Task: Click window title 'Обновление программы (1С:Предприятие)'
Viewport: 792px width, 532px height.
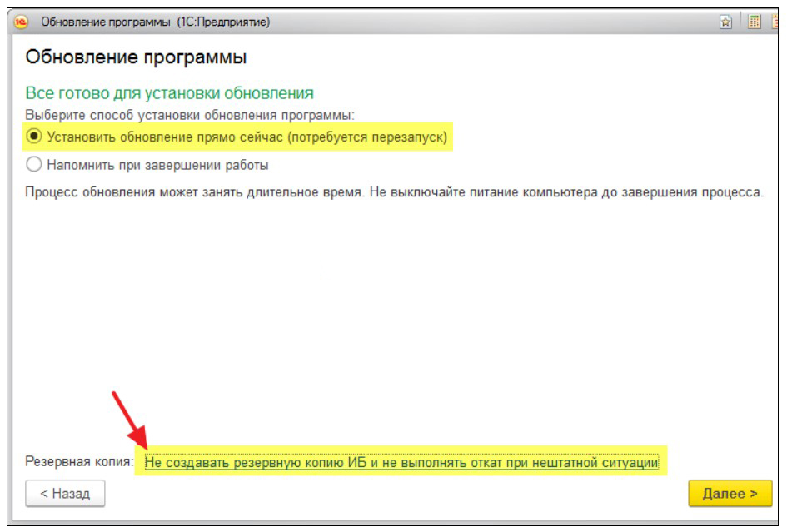Action: [x=155, y=22]
